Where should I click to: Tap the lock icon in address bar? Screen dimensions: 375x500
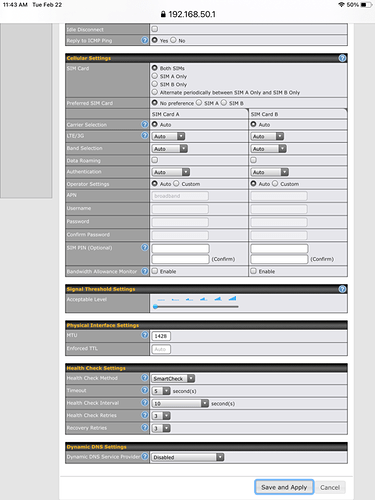pos(163,14)
